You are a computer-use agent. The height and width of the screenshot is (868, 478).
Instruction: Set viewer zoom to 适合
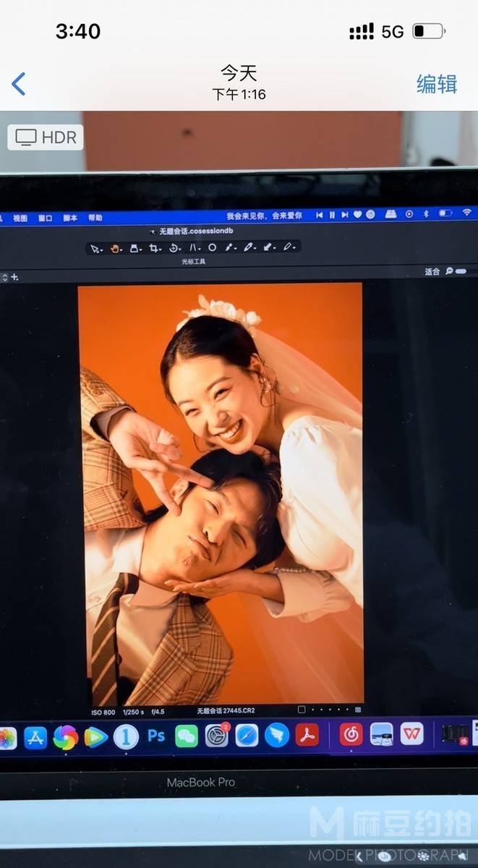pos(432,272)
